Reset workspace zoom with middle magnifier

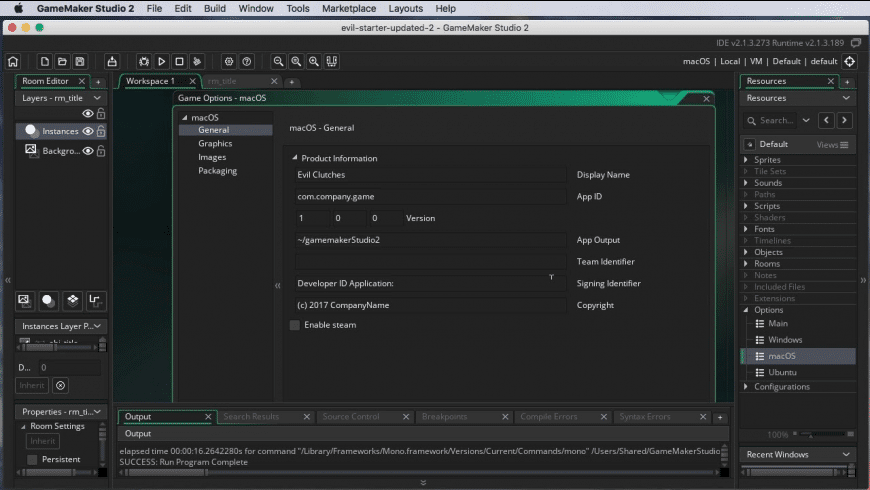pos(296,62)
